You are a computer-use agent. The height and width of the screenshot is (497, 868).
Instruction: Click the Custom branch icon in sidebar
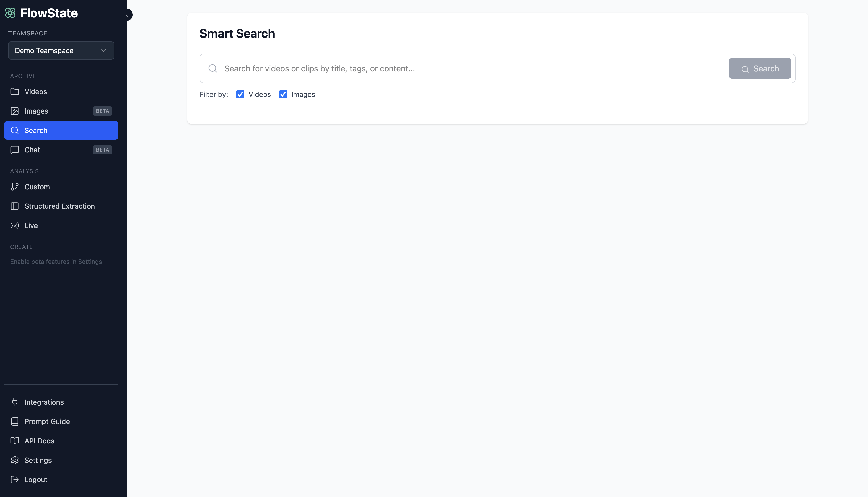point(15,187)
